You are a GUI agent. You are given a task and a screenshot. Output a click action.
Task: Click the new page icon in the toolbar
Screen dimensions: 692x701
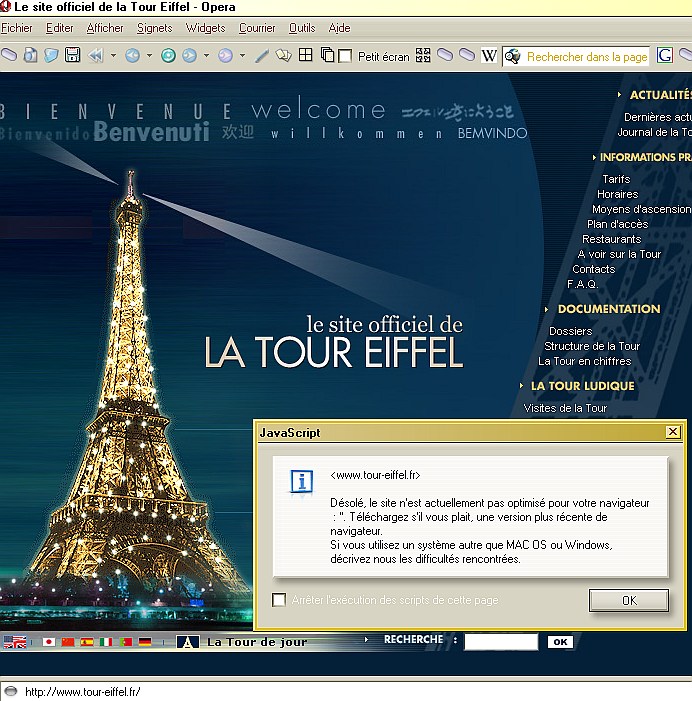coord(30,55)
